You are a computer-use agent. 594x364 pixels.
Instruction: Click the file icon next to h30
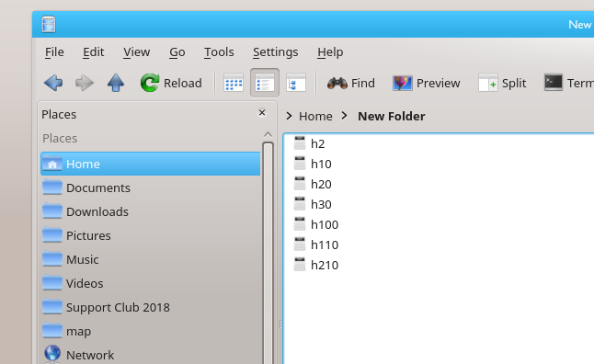pyautogui.click(x=300, y=204)
